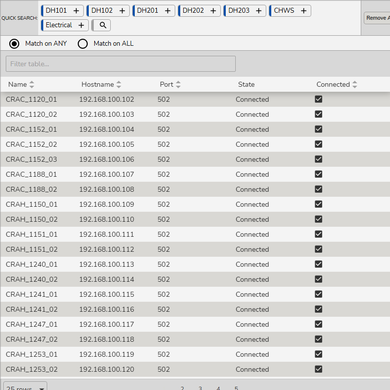Add CHWS tag with plus icon
Screen dimensions: 390x390
(304, 11)
